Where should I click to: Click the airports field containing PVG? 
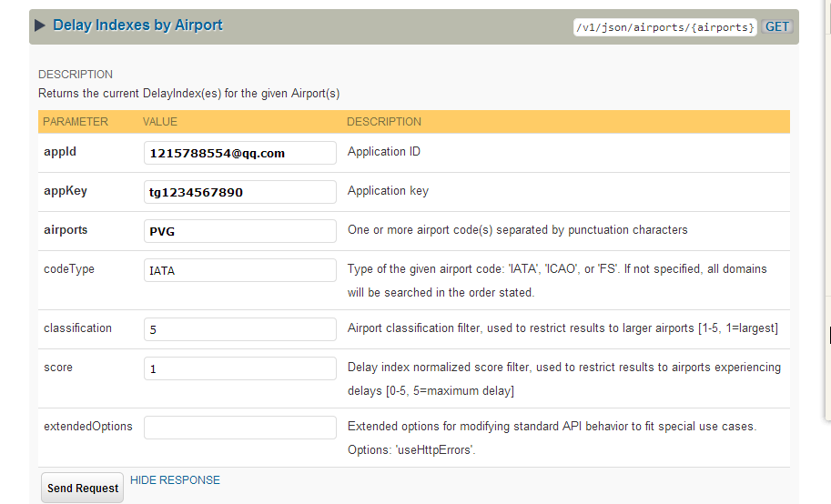[x=240, y=231]
